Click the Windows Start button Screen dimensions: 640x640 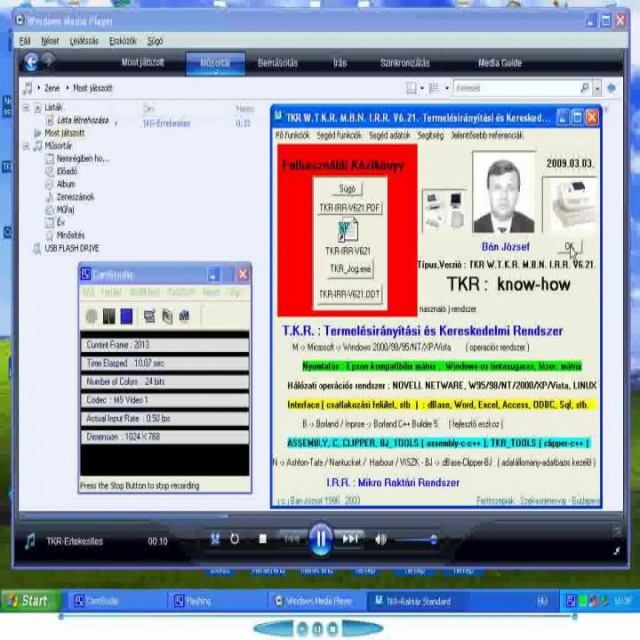(x=31, y=601)
